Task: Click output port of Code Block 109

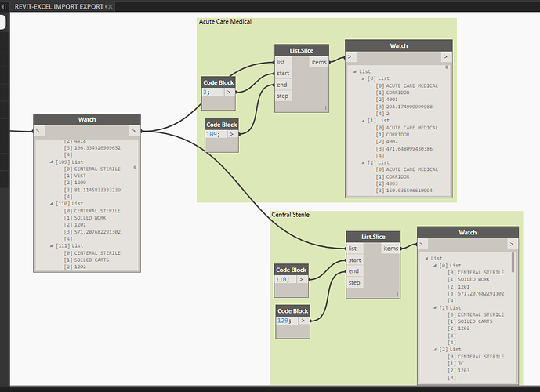Action: 233,134
